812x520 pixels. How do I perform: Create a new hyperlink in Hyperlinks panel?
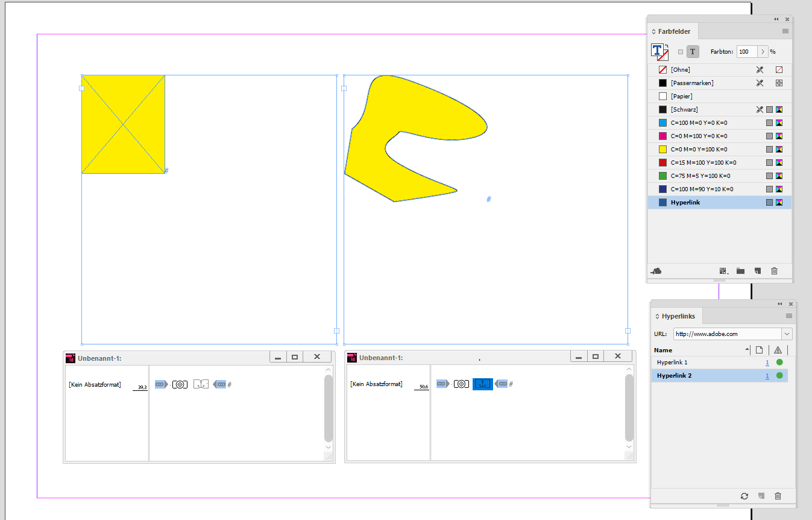pos(761,496)
